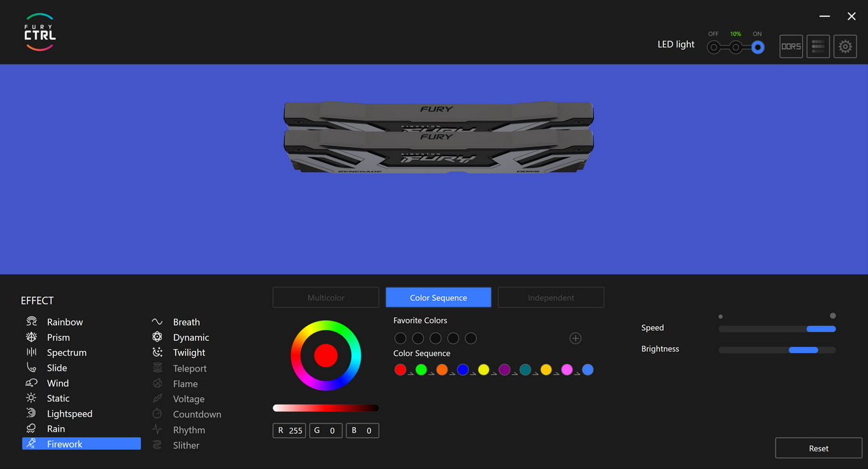868x469 pixels.
Task: Minimize the FURY CTRL window
Action: pyautogui.click(x=825, y=16)
